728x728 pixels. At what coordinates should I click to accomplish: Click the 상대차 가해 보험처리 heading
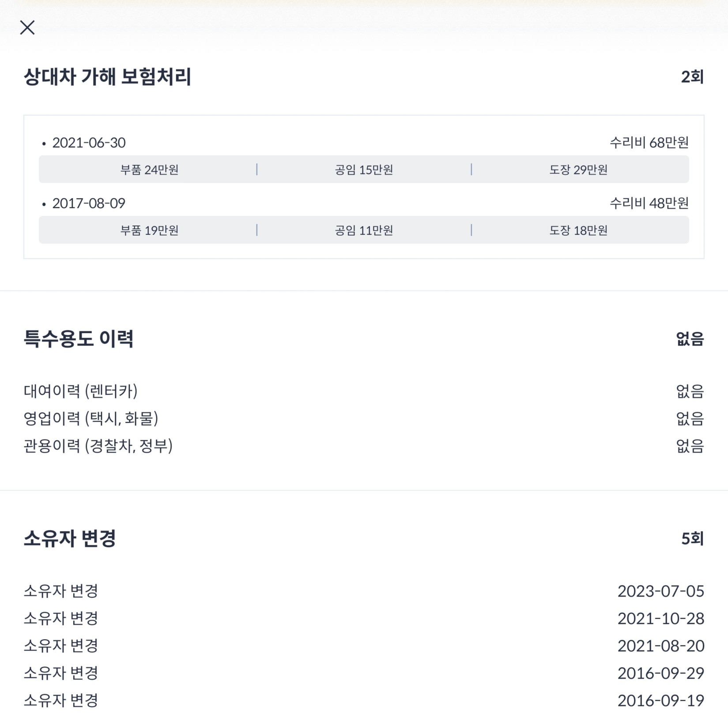click(x=107, y=77)
